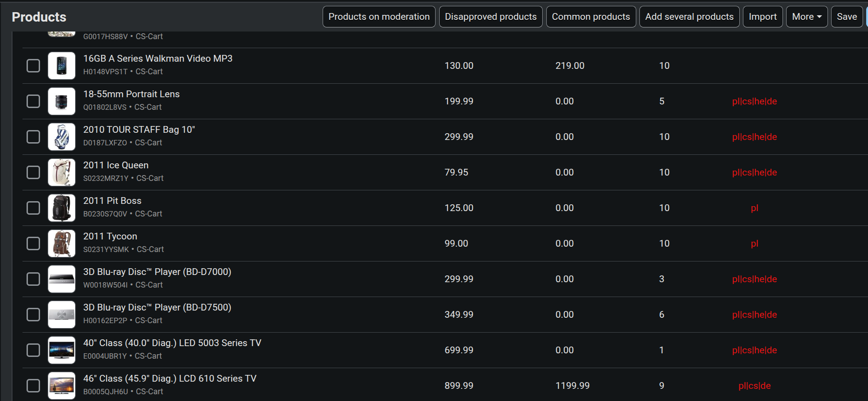Open the 2010 TOUR STAFF Bag thumbnail
Screen dimensions: 868x401
point(62,137)
